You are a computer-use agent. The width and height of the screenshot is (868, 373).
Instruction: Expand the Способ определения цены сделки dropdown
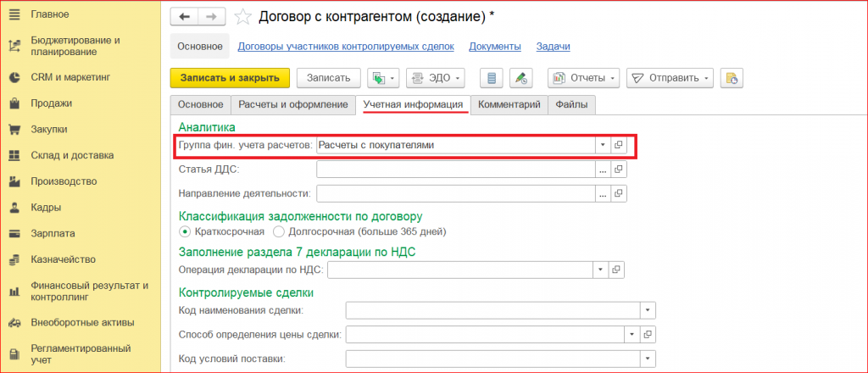coord(632,334)
